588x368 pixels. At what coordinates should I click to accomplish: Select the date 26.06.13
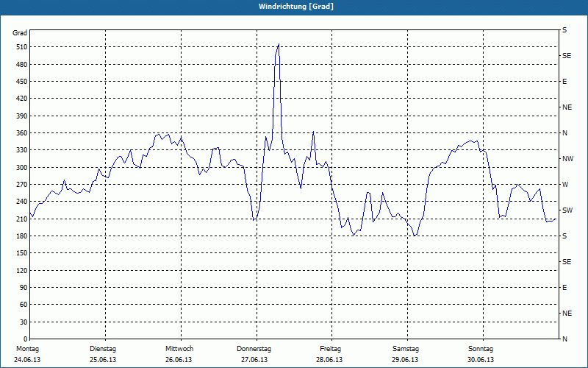179,360
